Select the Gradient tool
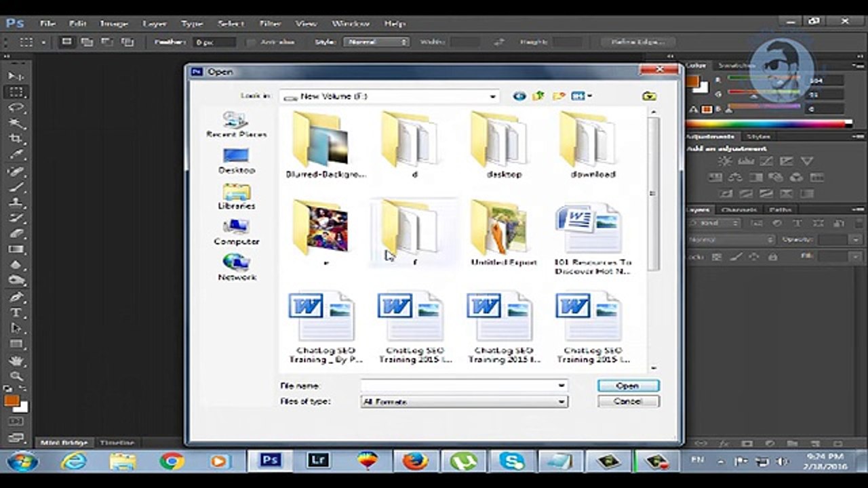Image resolution: width=868 pixels, height=488 pixels. point(16,249)
